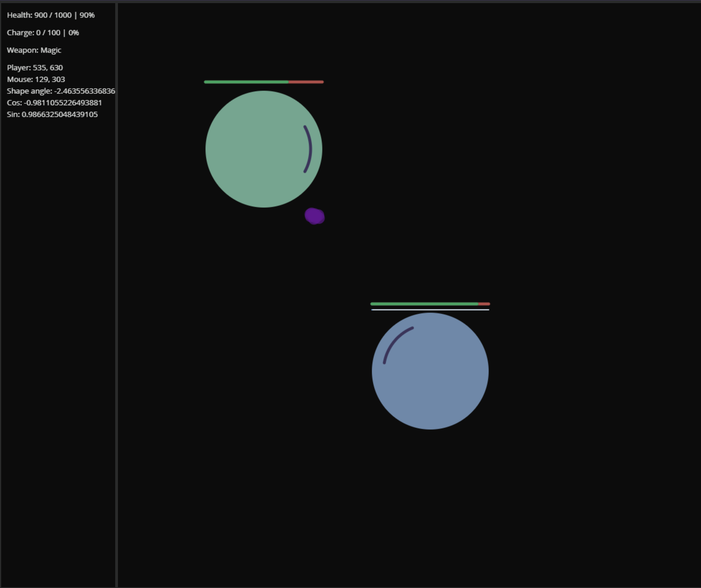
Task: Click green portion of blue circle's health bar
Action: (x=424, y=304)
